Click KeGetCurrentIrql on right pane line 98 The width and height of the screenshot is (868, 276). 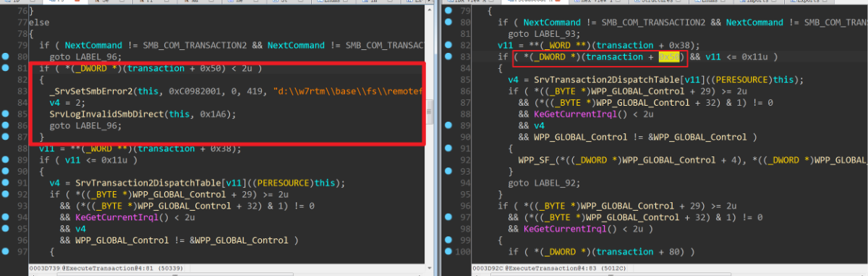(x=564, y=228)
